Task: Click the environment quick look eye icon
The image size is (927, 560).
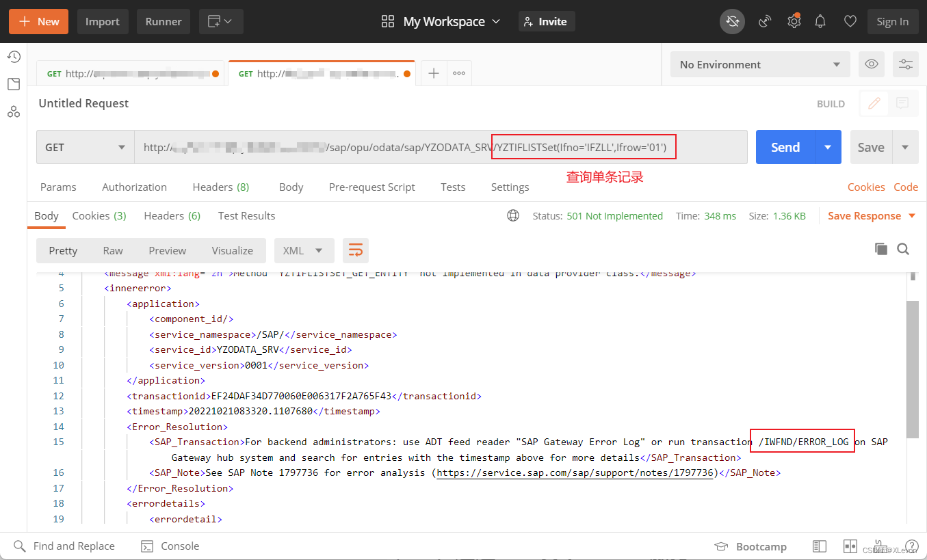Action: 872,64
